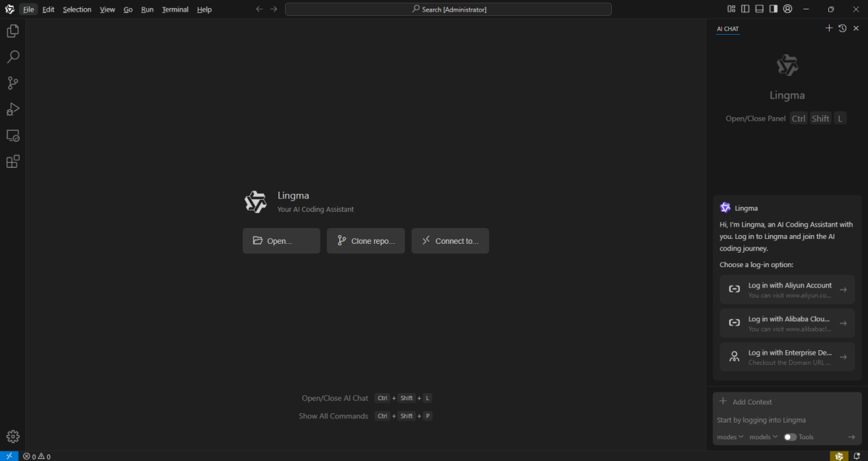Screen dimensions: 868x461
Task: Choose Log in with Aliyun Account
Action: [x=787, y=289]
